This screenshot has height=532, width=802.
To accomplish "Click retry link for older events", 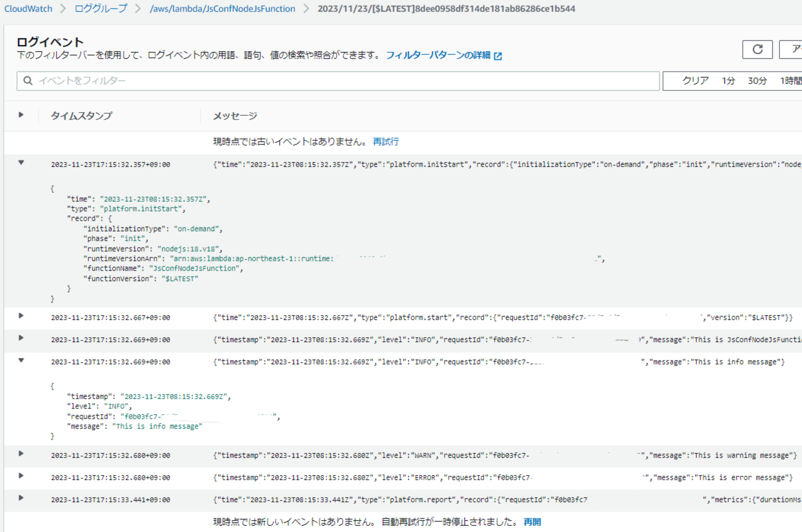I will click(386, 141).
